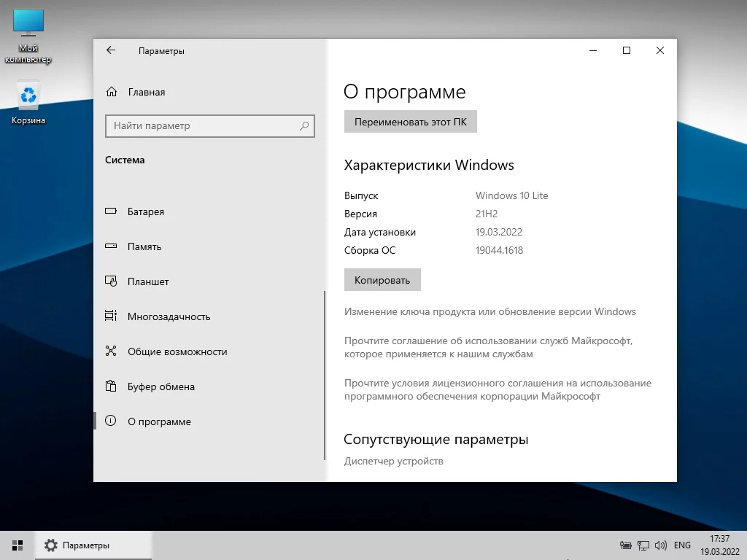Switch the ENG input language indicator
Image resolution: width=747 pixels, height=560 pixels.
point(682,545)
